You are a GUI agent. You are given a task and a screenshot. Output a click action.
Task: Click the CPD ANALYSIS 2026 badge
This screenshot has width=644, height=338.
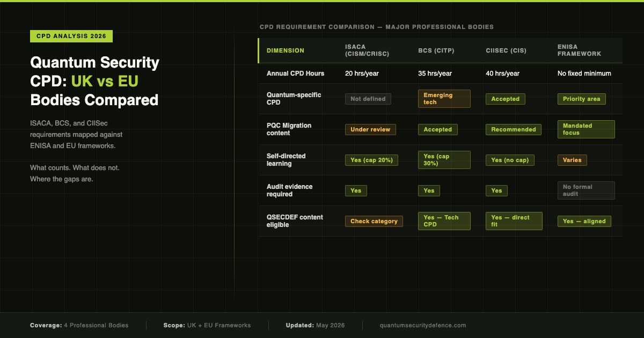(71, 36)
